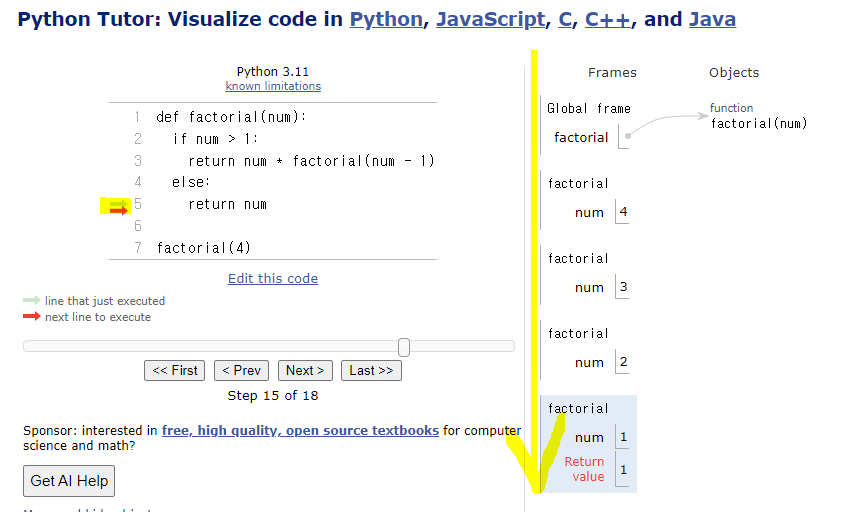Jump to first step with << First
This screenshot has height=512, width=859.
tap(174, 370)
